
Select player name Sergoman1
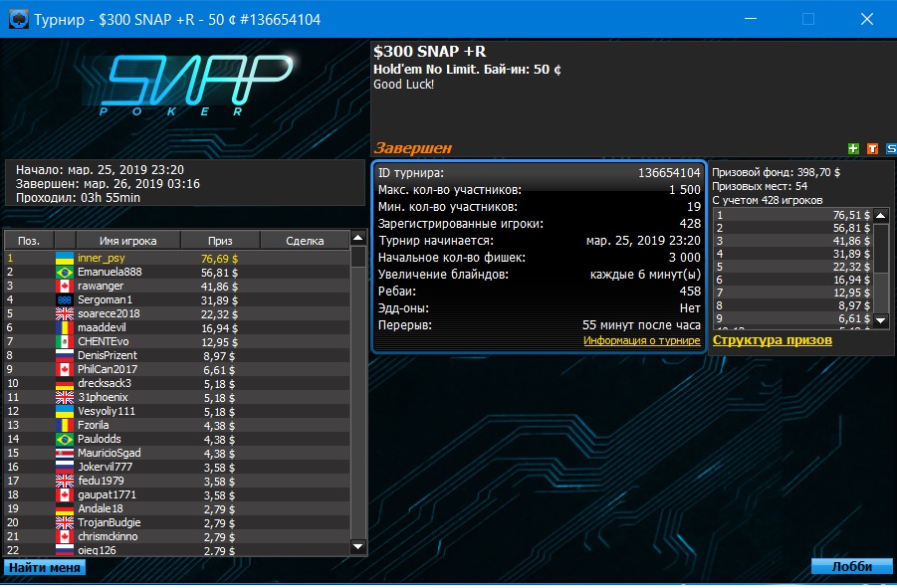tap(105, 300)
